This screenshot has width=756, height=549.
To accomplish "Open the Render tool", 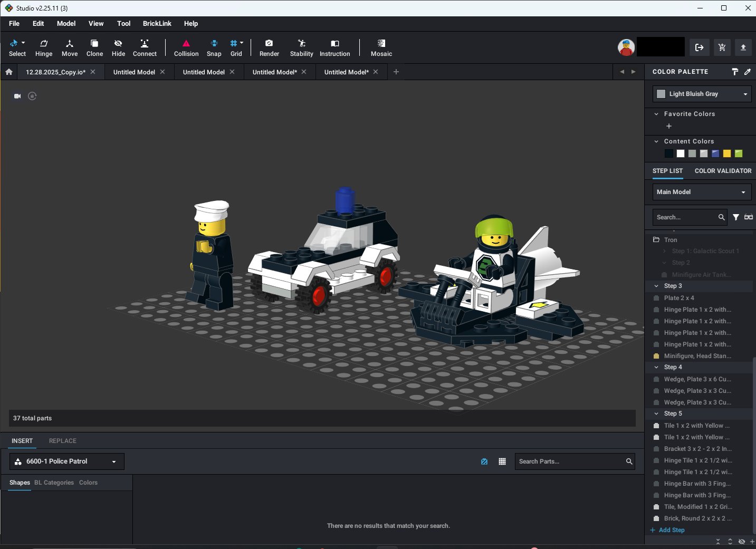I will click(269, 47).
